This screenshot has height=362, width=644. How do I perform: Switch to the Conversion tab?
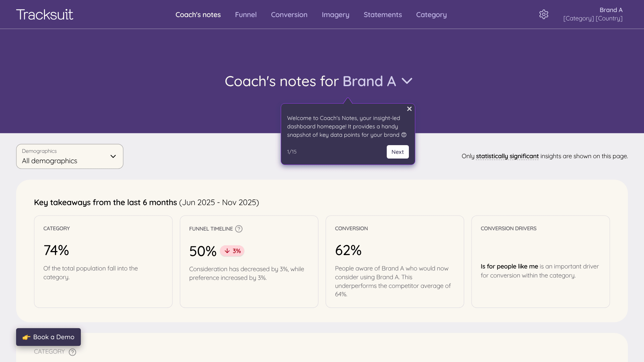[x=289, y=15]
